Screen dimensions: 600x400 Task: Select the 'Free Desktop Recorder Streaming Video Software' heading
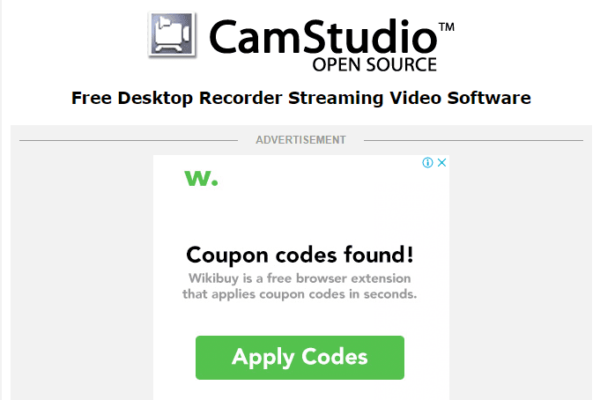(x=301, y=98)
